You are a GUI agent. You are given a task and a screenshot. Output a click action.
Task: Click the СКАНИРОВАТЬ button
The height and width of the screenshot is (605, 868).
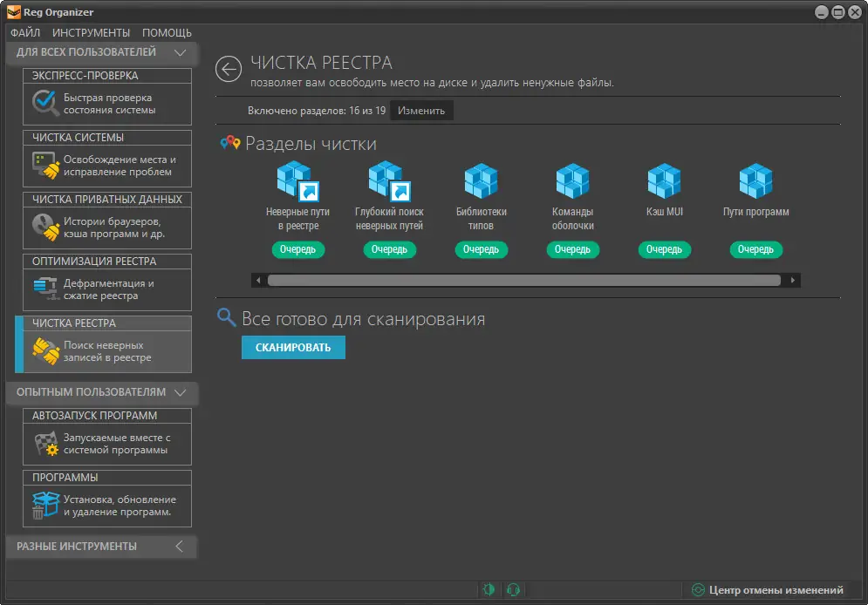coord(293,347)
